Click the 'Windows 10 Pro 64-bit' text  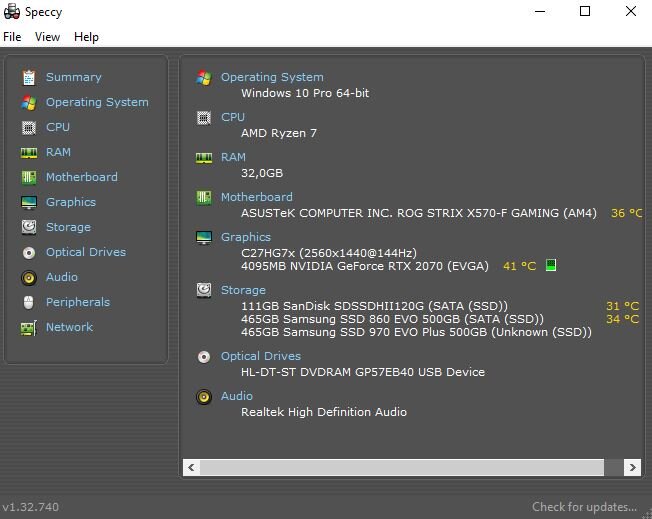[305, 93]
